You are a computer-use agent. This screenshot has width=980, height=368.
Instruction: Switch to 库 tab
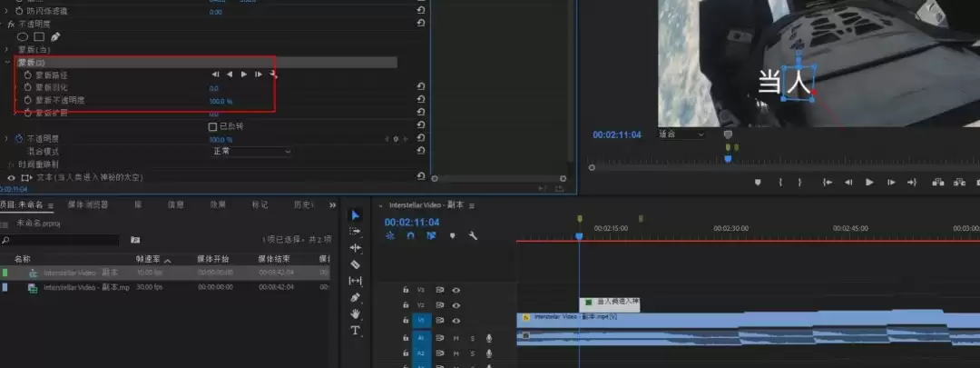coord(138,204)
